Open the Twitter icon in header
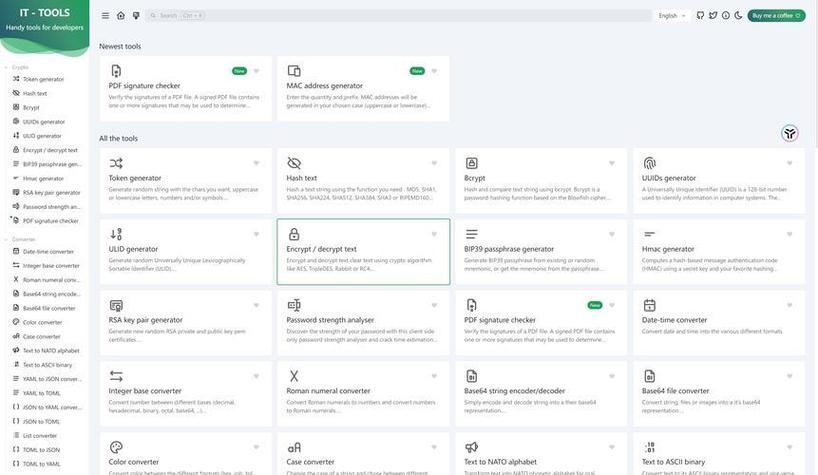818x475 pixels. pos(713,16)
